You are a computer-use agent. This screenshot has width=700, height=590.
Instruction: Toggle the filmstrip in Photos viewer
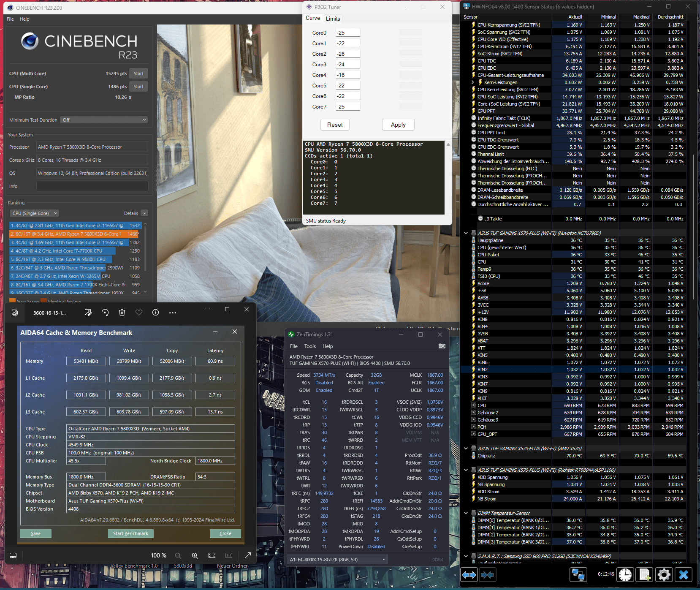coord(13,555)
